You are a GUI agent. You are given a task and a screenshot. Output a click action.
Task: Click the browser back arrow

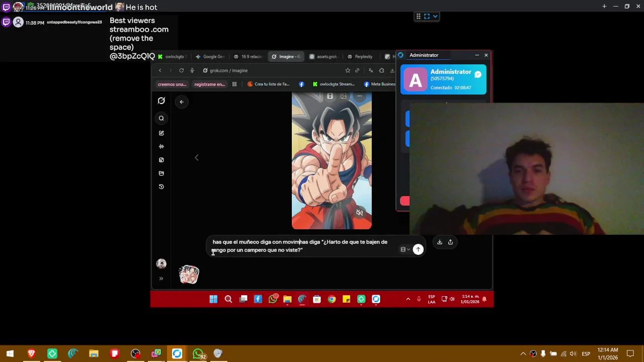point(160,70)
